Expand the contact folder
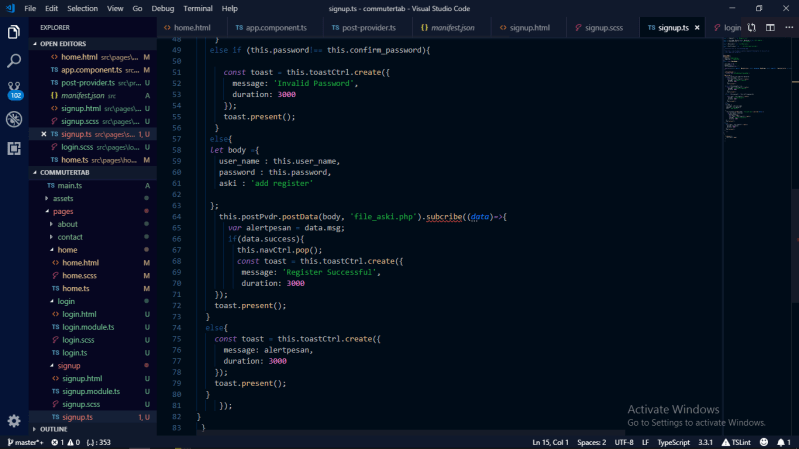The width and height of the screenshot is (799, 449). click(x=93, y=237)
